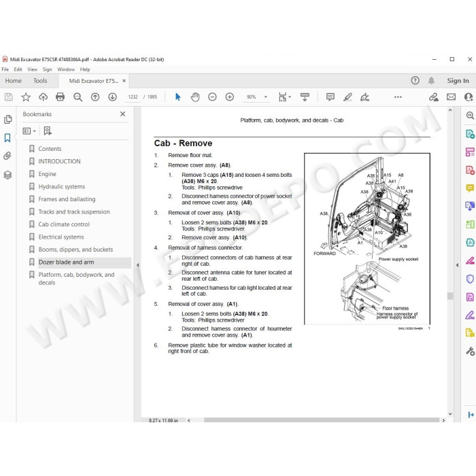Open page thumbnails panel

[x=8, y=119]
